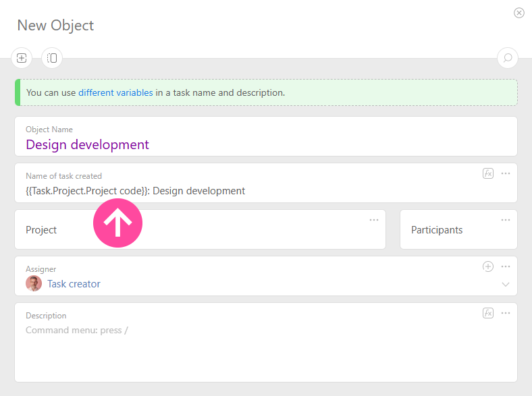532x396 pixels.
Task: Open the Project field three-dot menu
Action: click(374, 220)
